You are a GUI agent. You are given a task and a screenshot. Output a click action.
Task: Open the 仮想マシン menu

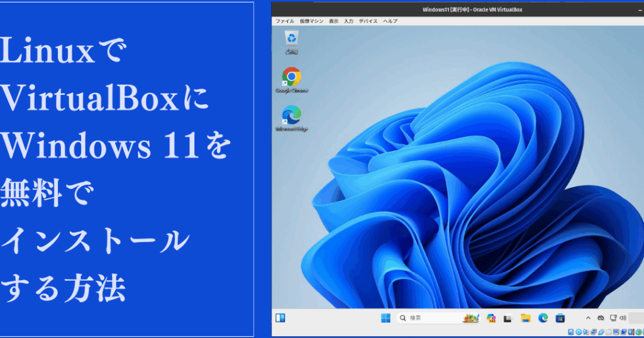pyautogui.click(x=311, y=21)
